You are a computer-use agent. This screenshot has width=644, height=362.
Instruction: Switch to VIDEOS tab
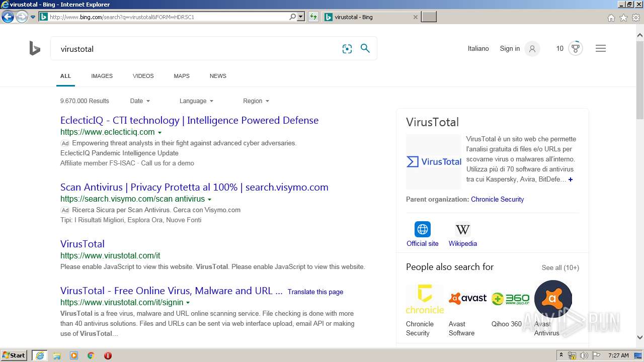pos(143,76)
